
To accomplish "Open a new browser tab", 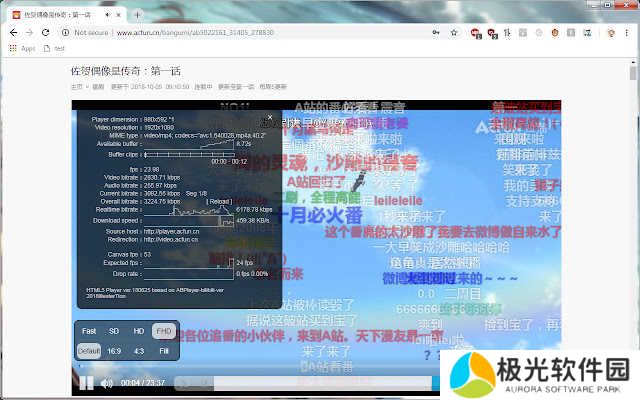I will click(137, 14).
